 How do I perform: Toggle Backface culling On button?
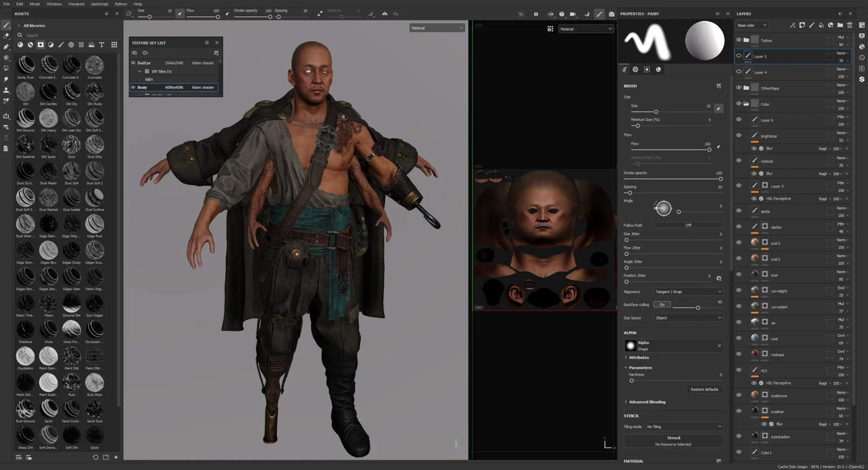click(662, 305)
